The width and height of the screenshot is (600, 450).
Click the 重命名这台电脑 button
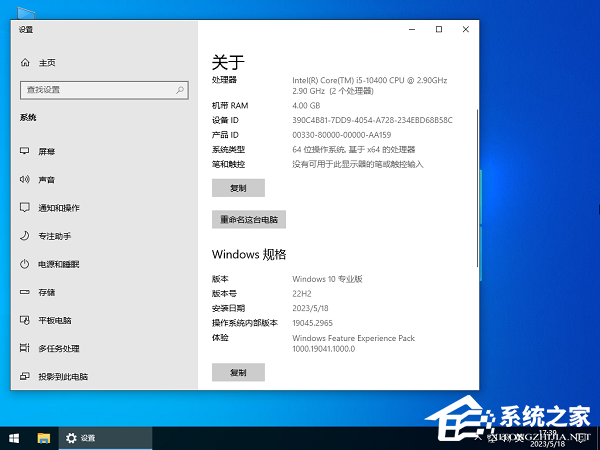[x=249, y=218]
